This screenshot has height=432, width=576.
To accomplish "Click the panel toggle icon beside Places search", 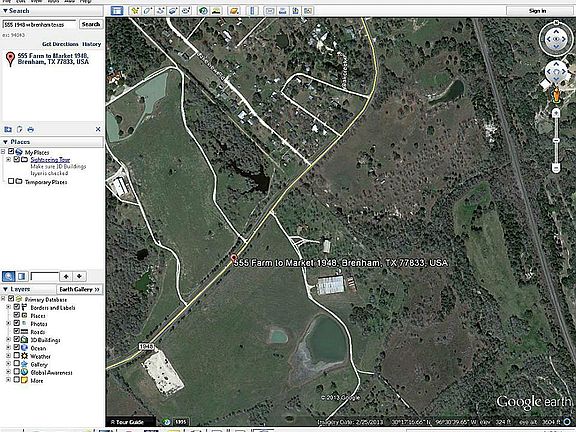I will [x=21, y=276].
